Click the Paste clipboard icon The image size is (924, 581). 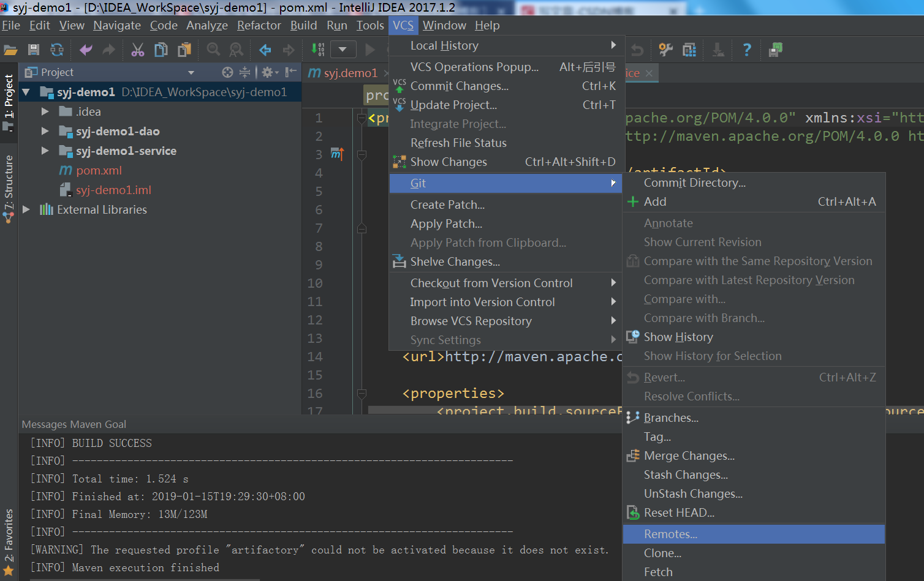click(184, 50)
